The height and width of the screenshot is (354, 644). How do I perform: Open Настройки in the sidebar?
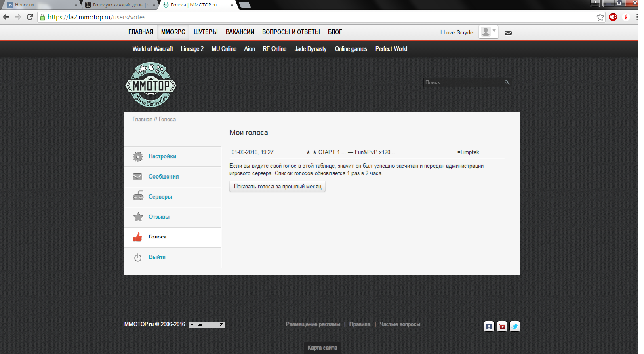[x=162, y=156]
